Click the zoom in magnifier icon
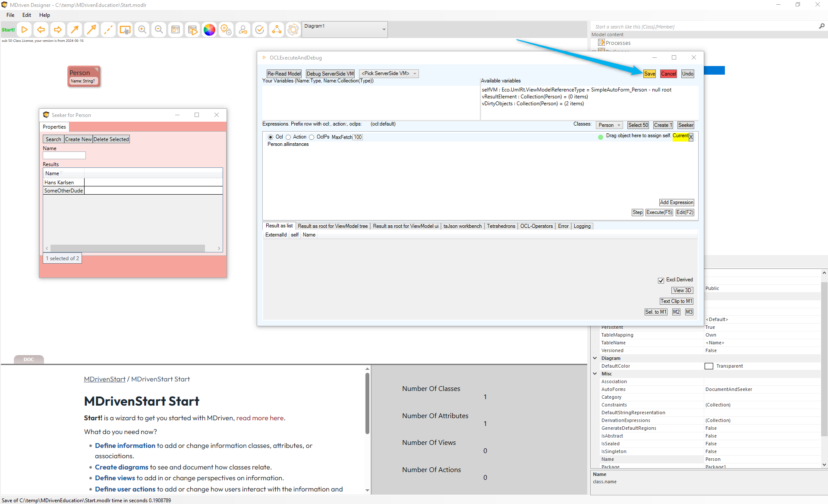The width and height of the screenshot is (828, 504). 142,30
